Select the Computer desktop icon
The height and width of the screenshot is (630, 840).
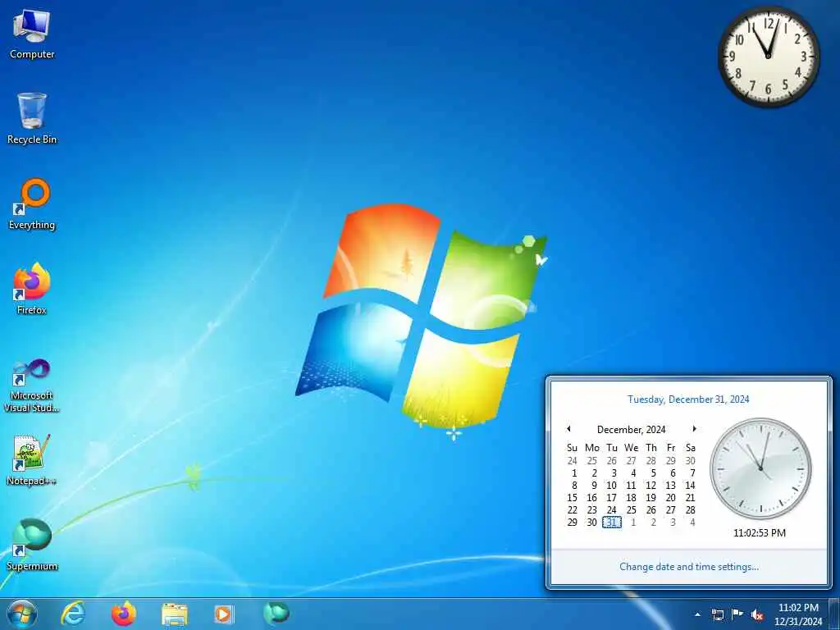pos(32,34)
